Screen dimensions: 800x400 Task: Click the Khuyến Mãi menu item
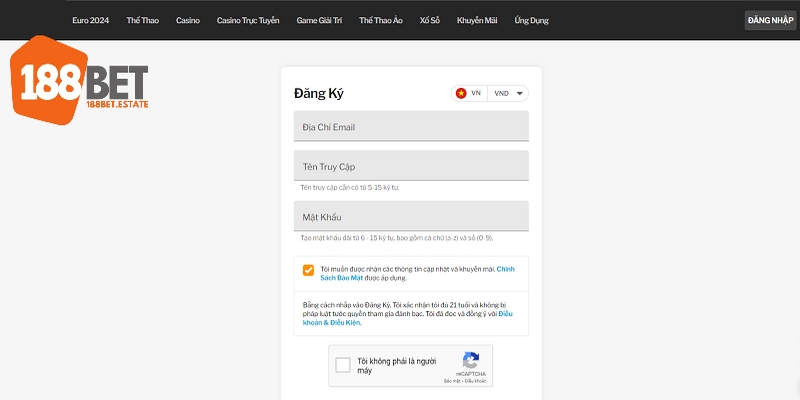click(477, 20)
